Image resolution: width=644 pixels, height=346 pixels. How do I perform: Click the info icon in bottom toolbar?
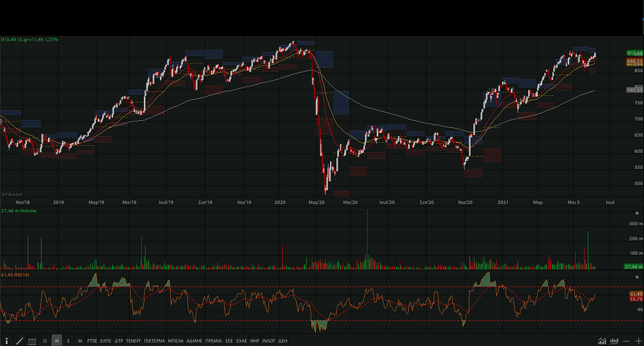7,341
